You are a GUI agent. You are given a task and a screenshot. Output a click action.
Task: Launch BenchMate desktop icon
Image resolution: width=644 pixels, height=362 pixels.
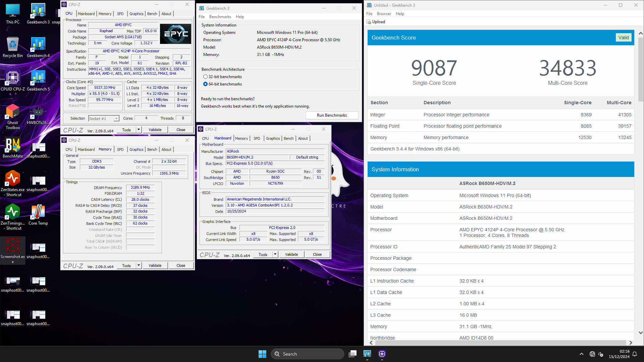[x=13, y=148]
